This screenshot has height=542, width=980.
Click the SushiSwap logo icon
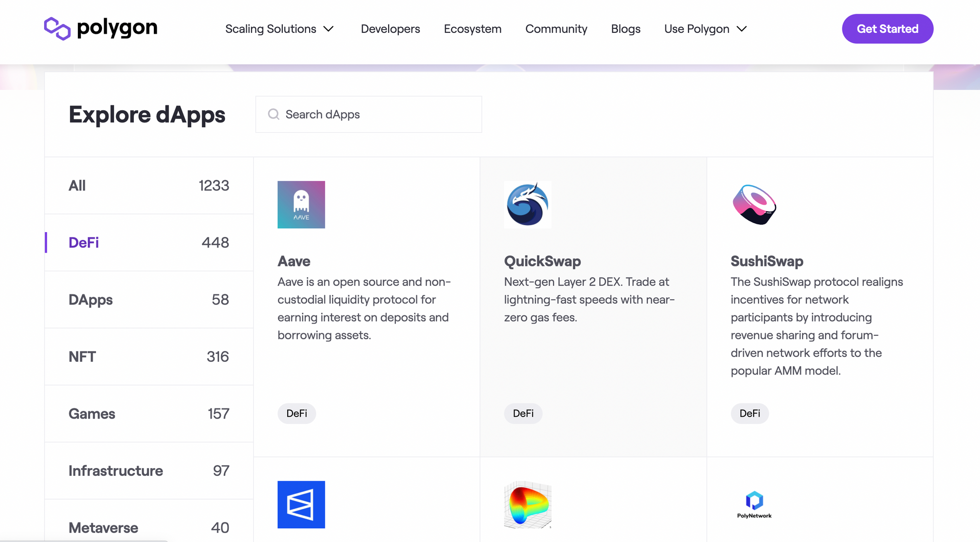(754, 205)
